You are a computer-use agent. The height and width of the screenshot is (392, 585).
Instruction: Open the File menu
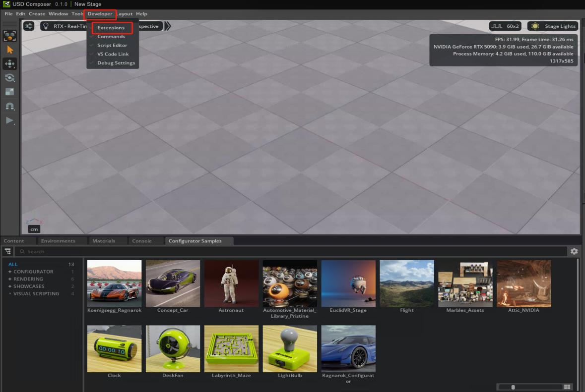(8, 14)
